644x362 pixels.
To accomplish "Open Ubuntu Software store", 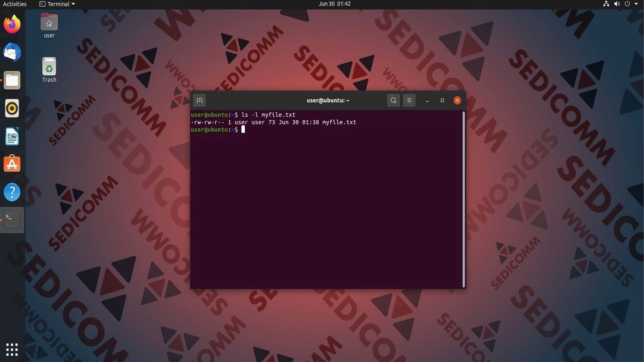I will 12,164.
